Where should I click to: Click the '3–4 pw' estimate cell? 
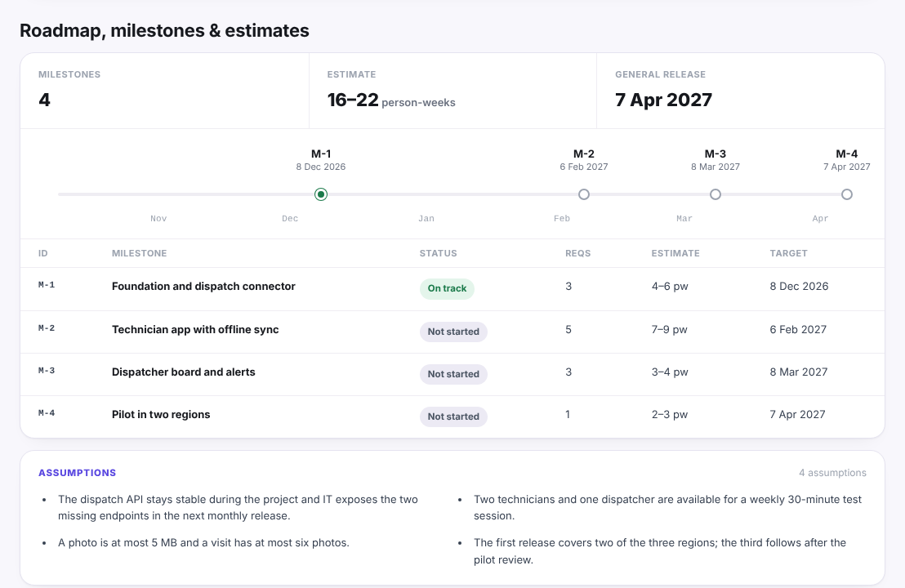point(670,372)
